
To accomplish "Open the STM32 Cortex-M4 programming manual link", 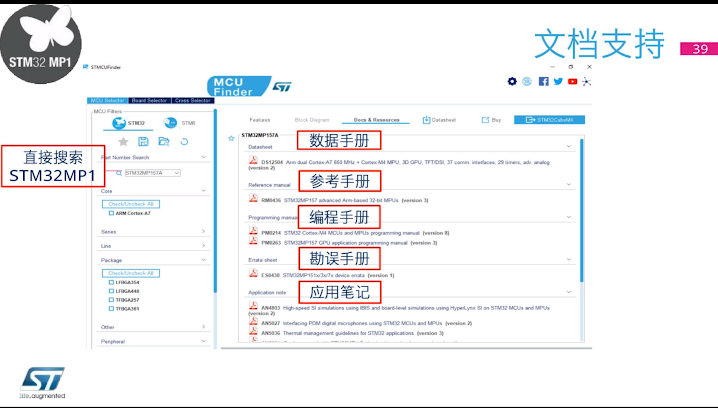I will 352,233.
